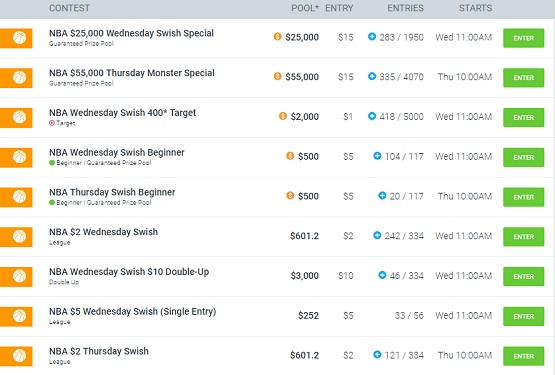Click green beginner dot under NBA Wednesday Swish Beginner

tap(52, 163)
